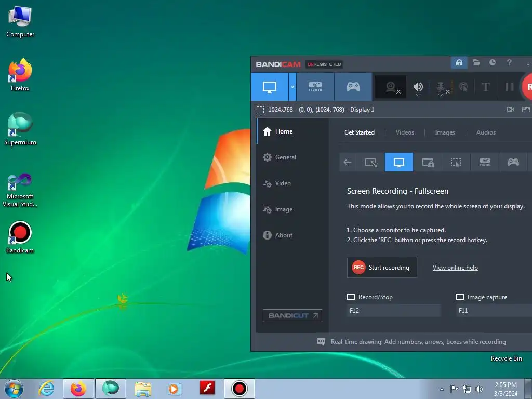Open the Home section in sidebar
The image size is (532, 399).
click(292, 131)
